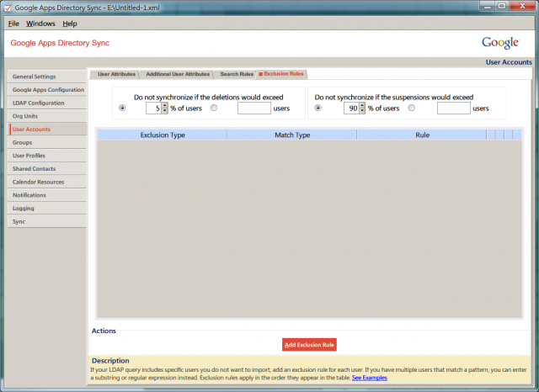Select the deletions absolute users count radio button
Screen dimensions: 539x392
[214, 108]
